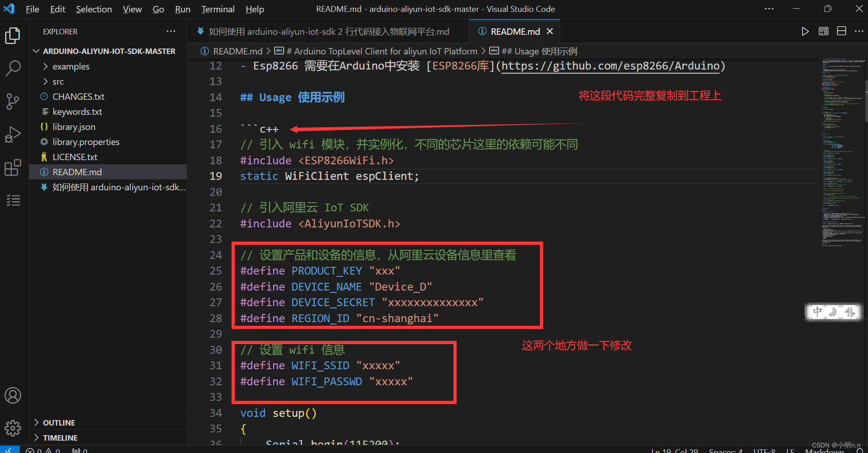Open Manage gear settings icon

tap(13, 428)
